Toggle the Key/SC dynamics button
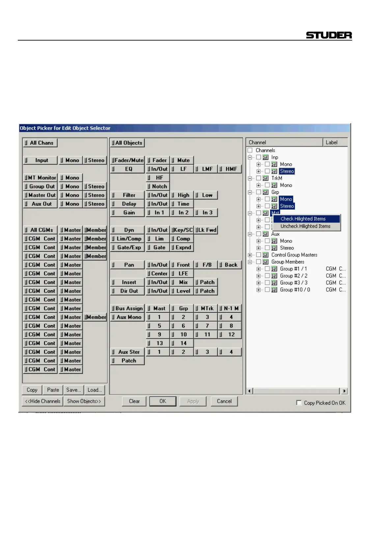This screenshot has height=555, width=392. coord(182,230)
